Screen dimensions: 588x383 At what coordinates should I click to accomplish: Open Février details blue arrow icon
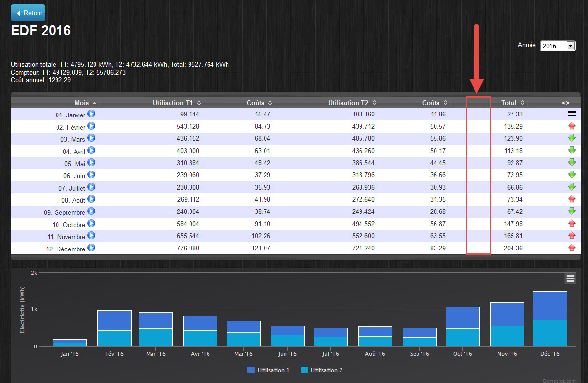(x=91, y=126)
